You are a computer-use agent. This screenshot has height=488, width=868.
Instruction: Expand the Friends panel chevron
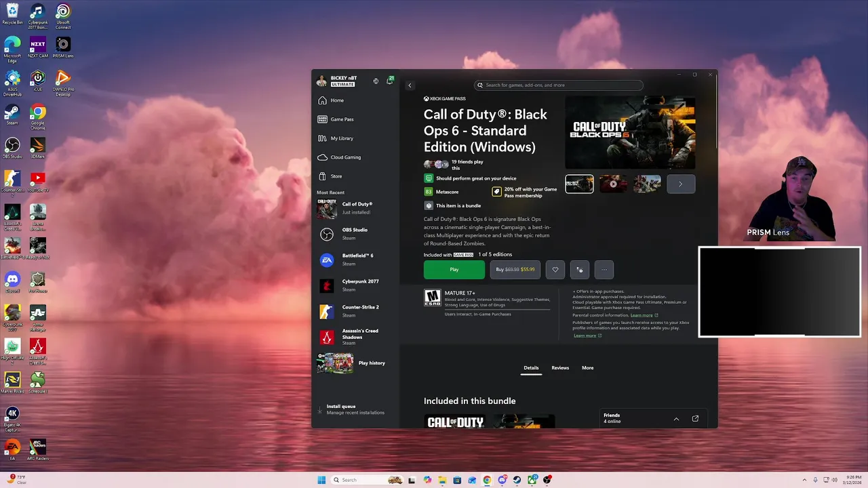(x=676, y=420)
